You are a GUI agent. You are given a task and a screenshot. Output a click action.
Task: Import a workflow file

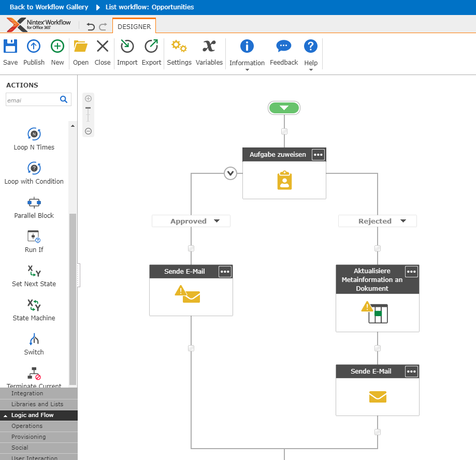tap(127, 52)
